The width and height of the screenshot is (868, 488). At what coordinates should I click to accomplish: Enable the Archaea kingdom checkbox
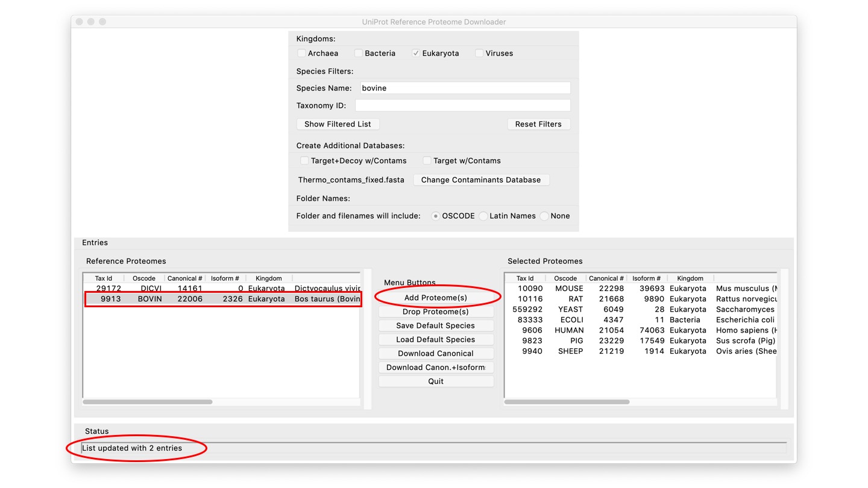click(x=301, y=53)
